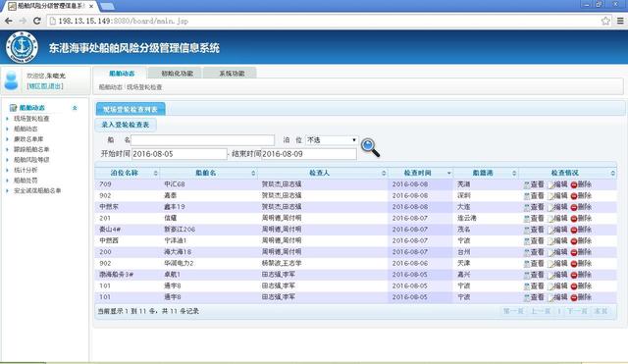
Task: View the 中汇68 inspection record
Action: point(534,184)
